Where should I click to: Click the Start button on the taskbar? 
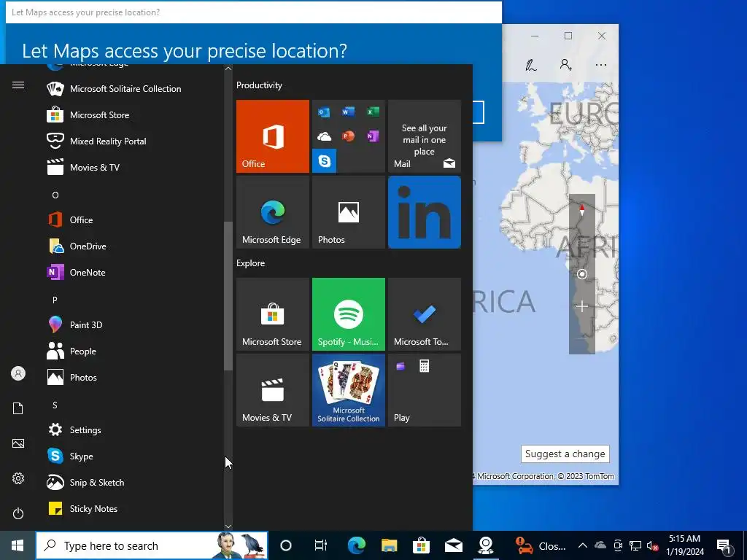tap(18, 545)
